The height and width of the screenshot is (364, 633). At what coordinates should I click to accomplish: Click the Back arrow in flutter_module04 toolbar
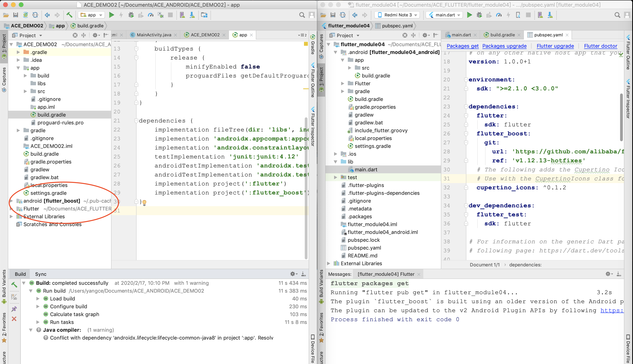[x=355, y=15]
